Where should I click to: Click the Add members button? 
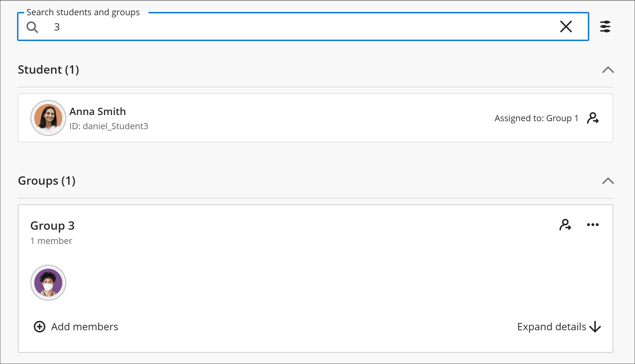(76, 327)
